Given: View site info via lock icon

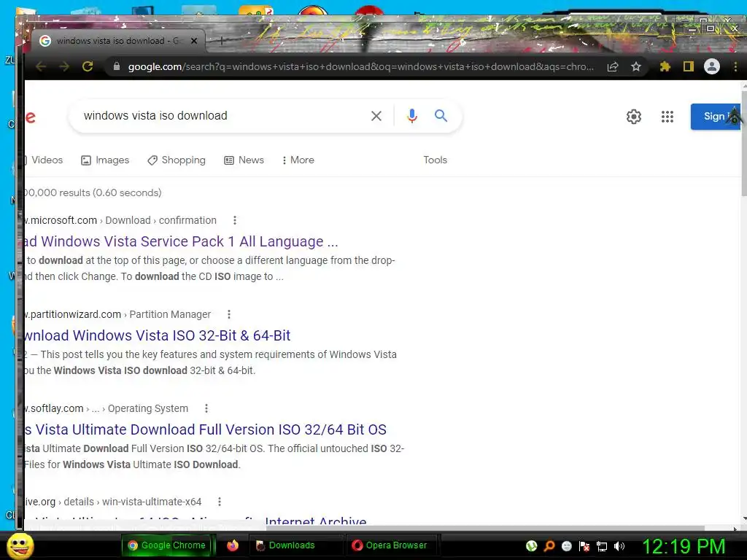Looking at the screenshot, I should 117,66.
